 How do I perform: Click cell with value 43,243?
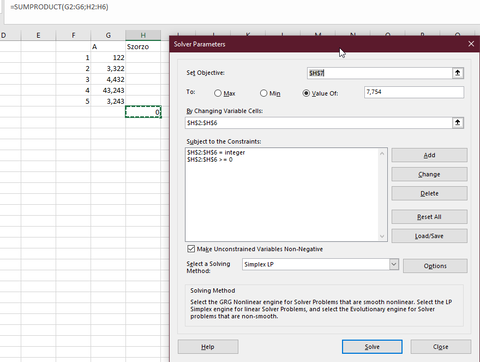(108, 91)
